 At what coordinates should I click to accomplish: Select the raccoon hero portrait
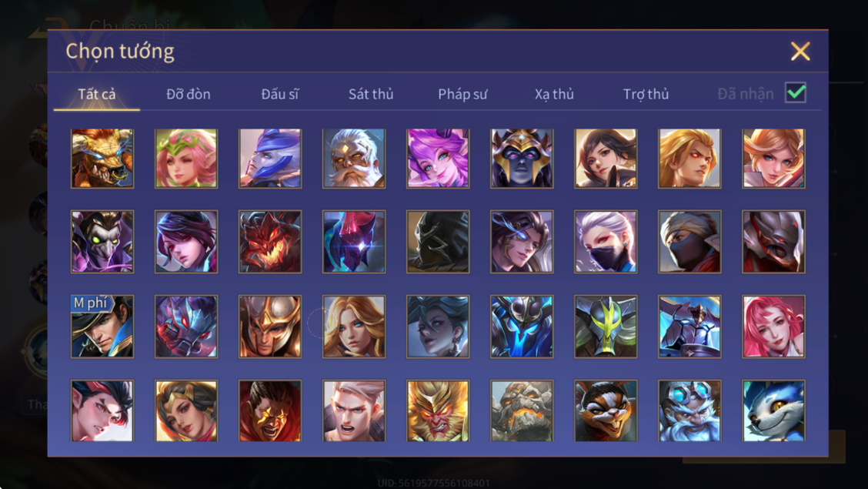point(606,410)
